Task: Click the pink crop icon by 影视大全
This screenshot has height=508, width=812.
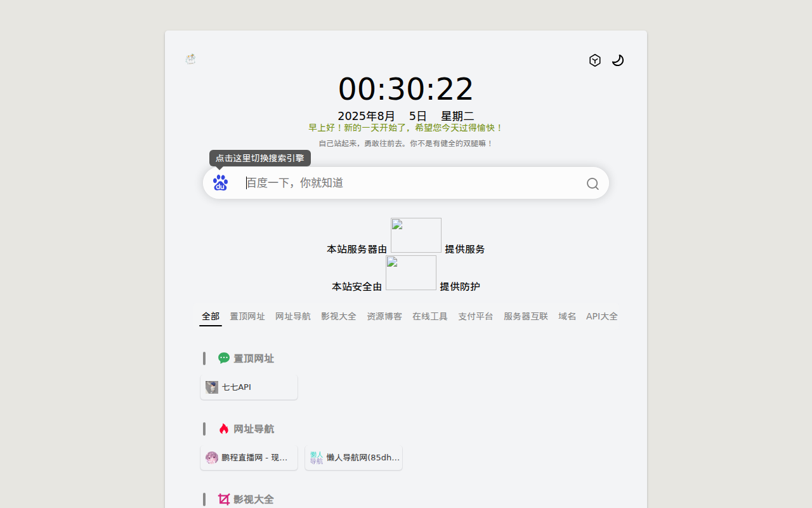Action: point(224,499)
